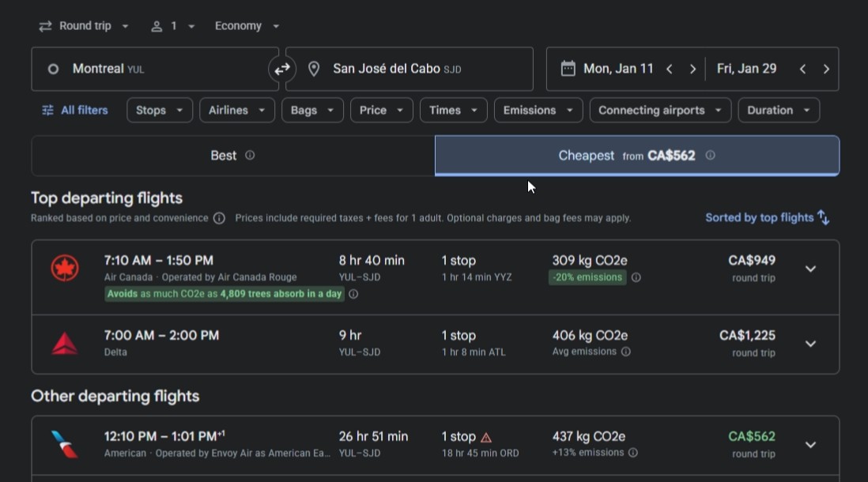The height and width of the screenshot is (482, 868).
Task: Show info for Delta Avg emissions
Action: [625, 352]
